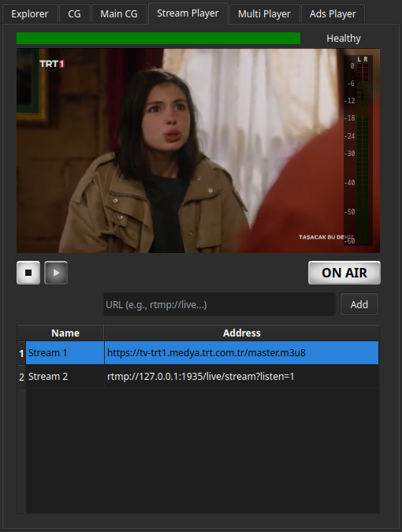Click the video preview thumbnail
Viewport: 402px width, 532px height.
pyautogui.click(x=198, y=151)
